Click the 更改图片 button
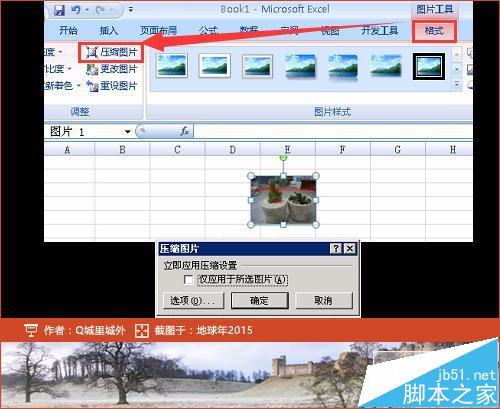The height and width of the screenshot is (409, 500). point(112,69)
